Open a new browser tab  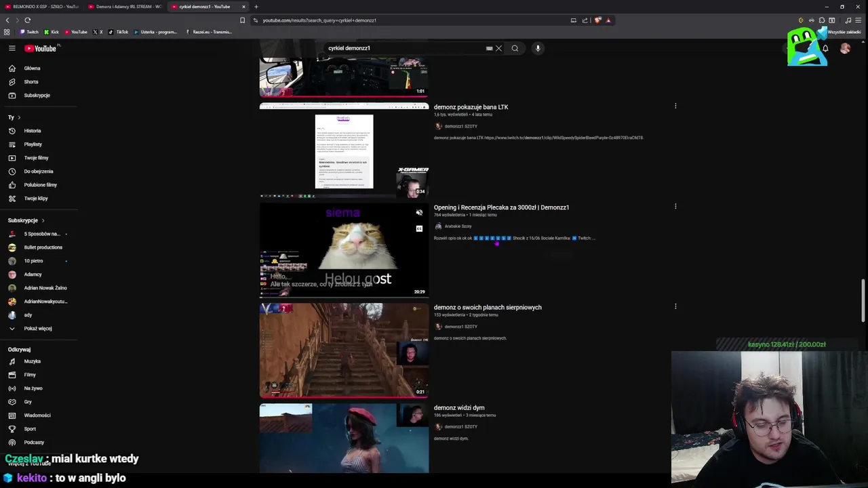(x=256, y=7)
